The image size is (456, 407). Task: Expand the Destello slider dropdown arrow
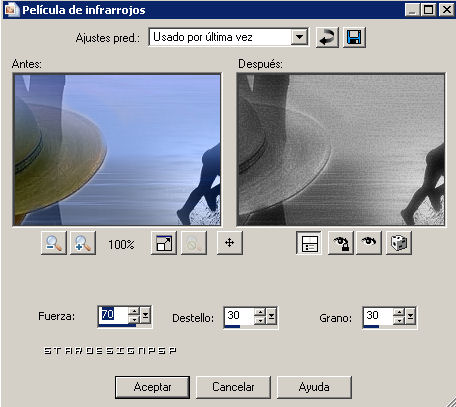coord(272,316)
